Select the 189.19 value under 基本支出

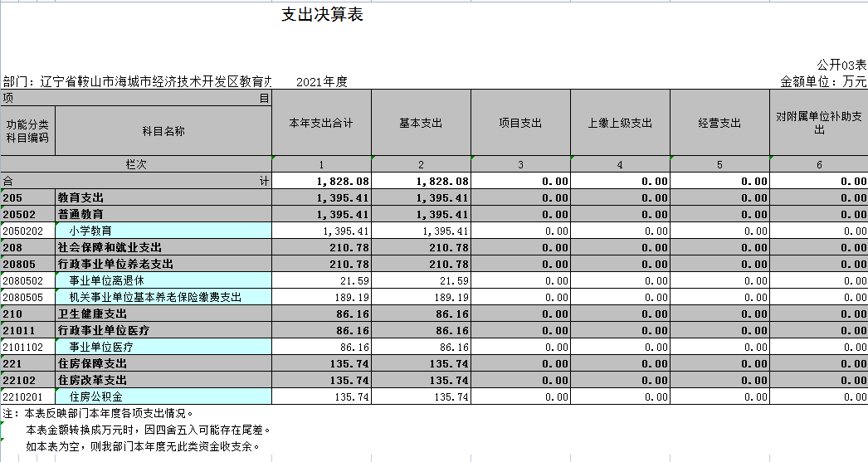[422, 297]
